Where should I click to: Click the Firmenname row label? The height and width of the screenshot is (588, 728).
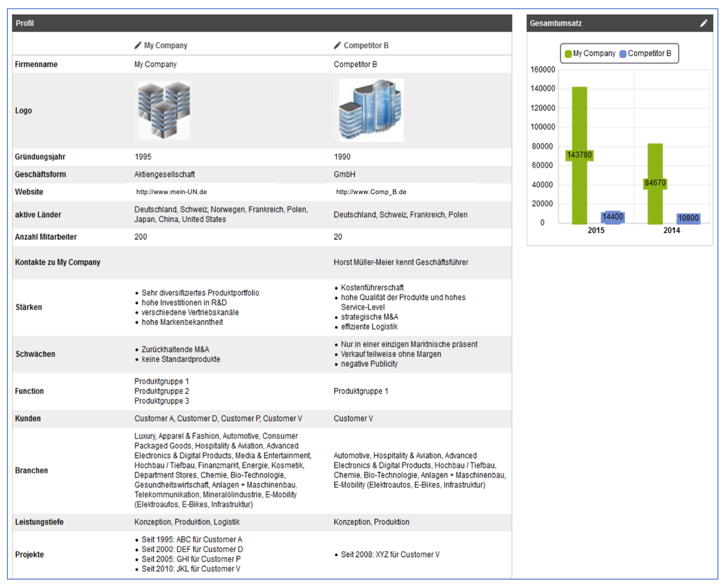coord(36,64)
